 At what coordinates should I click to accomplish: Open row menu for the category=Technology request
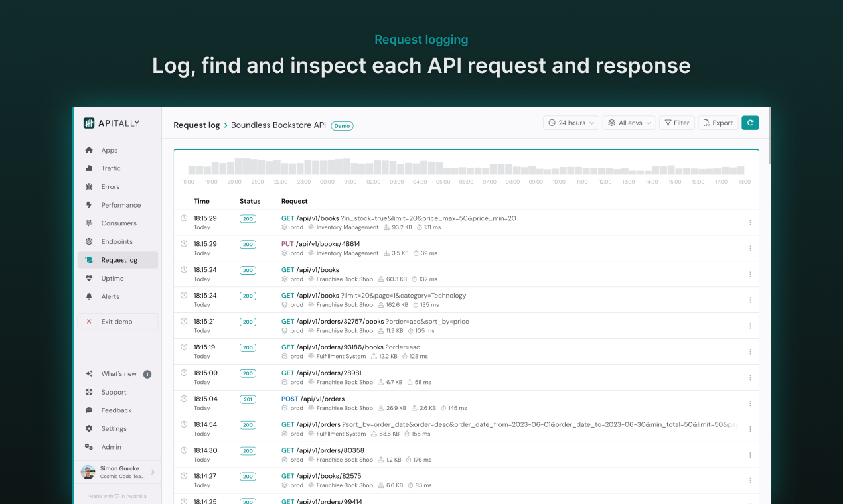pyautogui.click(x=750, y=300)
